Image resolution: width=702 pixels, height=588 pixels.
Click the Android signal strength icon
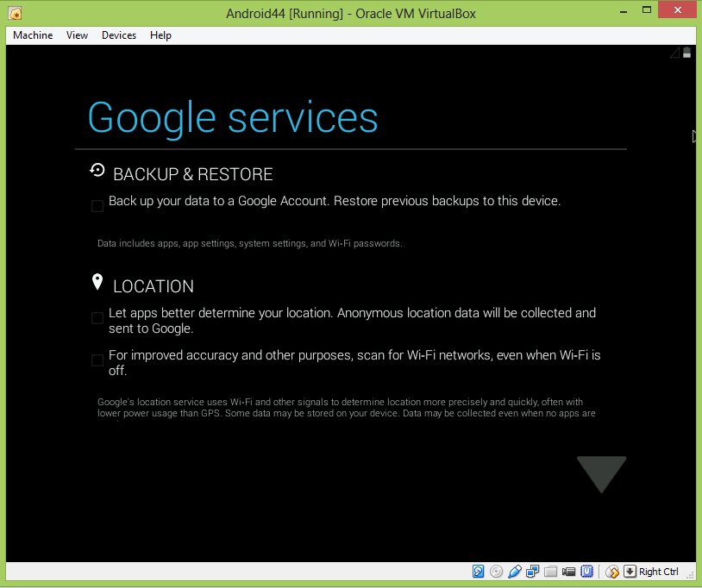pos(675,53)
